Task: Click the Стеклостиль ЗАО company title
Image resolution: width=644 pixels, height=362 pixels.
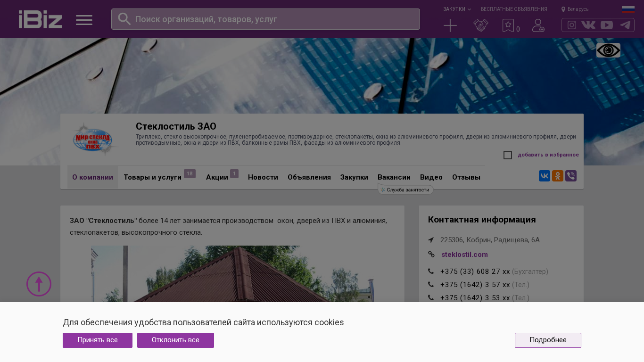Action: [x=176, y=126]
